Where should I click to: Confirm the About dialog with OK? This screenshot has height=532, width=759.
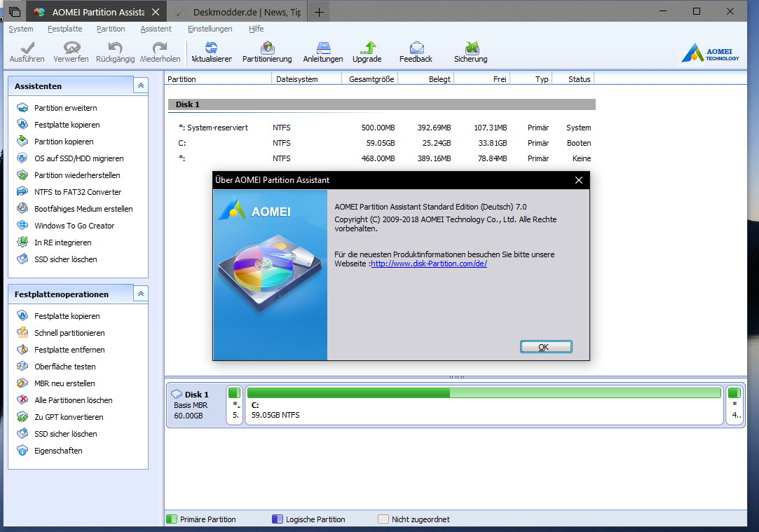point(546,346)
